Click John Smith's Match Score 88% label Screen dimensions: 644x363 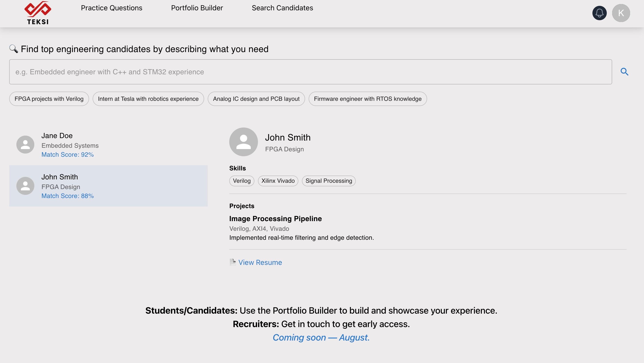68,196
